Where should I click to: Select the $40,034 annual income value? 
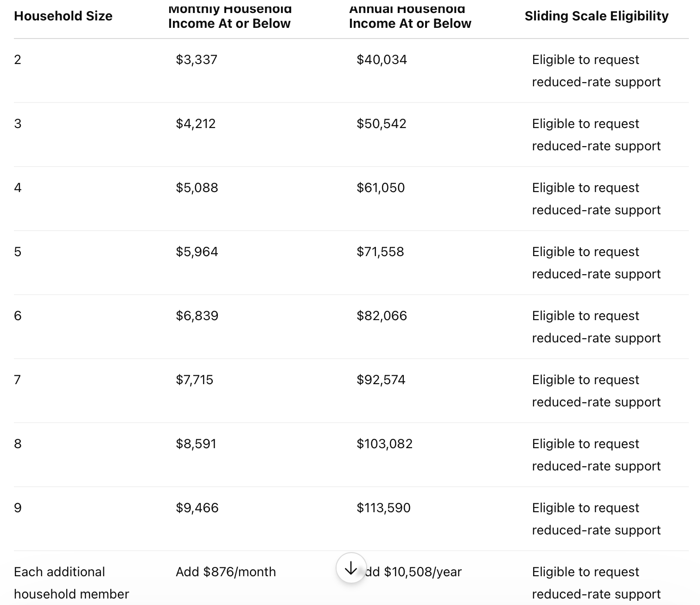coord(382,60)
